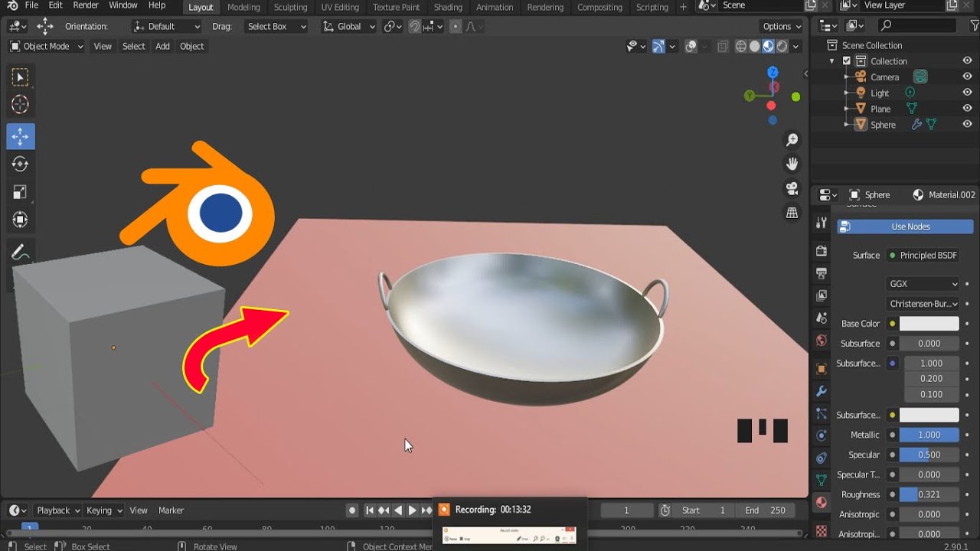Screen dimensions: 980x551
Task: Hide the Sphere object in outliner
Action: pyautogui.click(x=967, y=124)
